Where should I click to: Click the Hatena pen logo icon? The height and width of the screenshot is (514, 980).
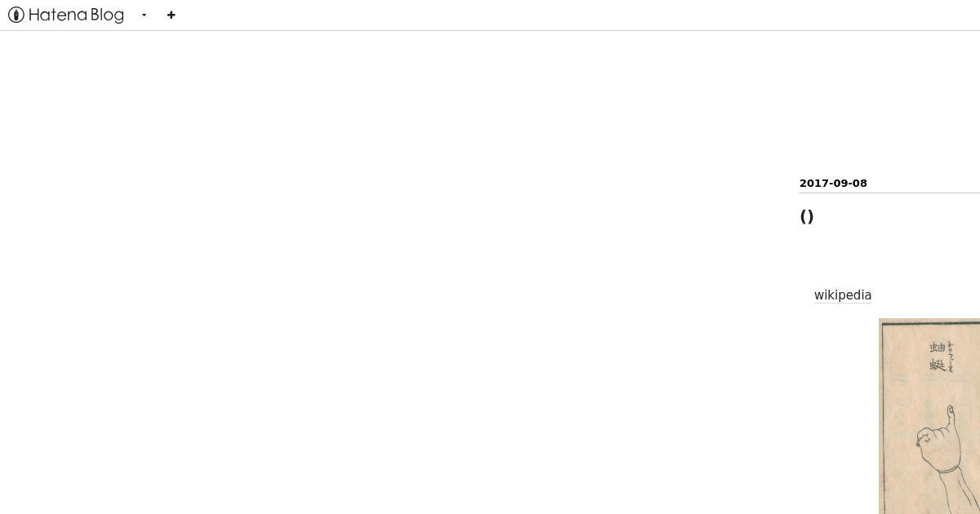click(16, 15)
